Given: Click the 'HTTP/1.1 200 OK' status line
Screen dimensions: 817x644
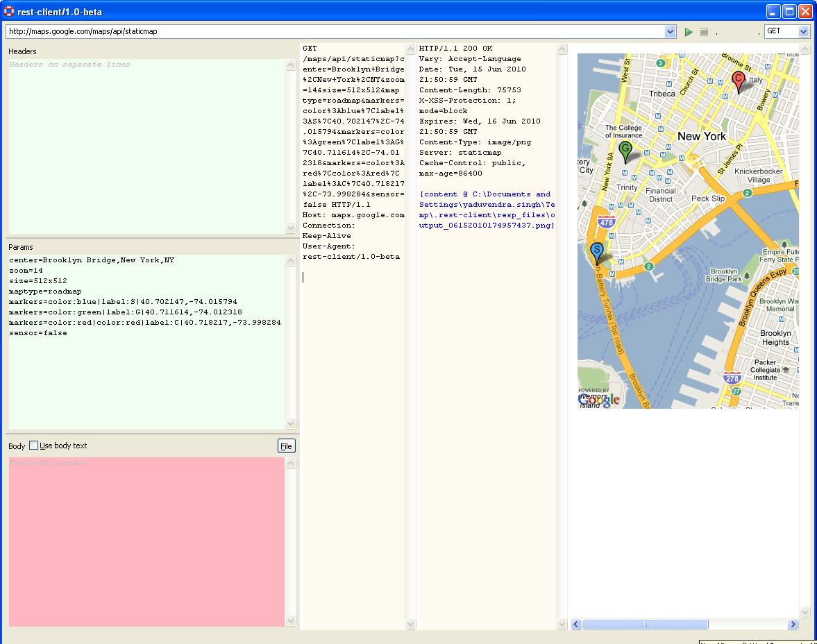Looking at the screenshot, I should (456, 48).
